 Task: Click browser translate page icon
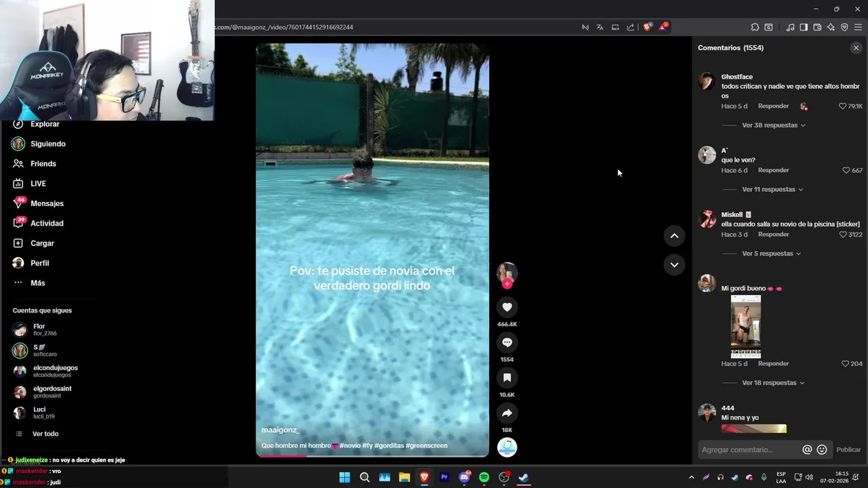coord(600,27)
